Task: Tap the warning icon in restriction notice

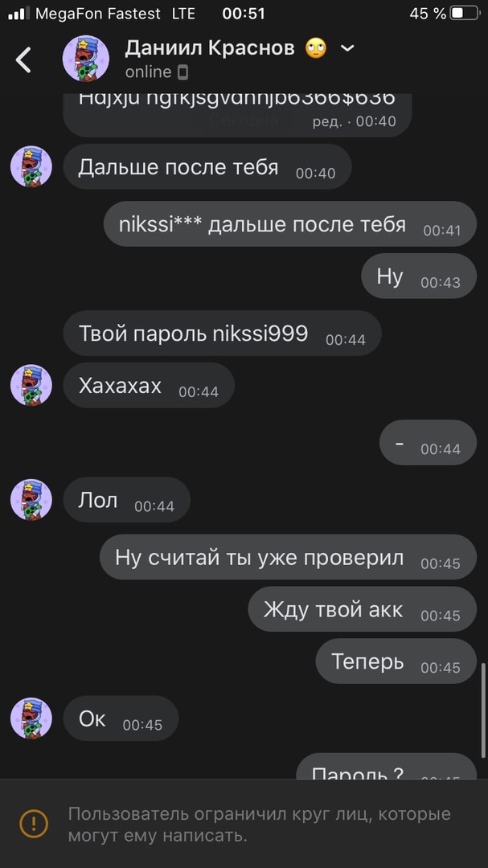Action: point(33,824)
